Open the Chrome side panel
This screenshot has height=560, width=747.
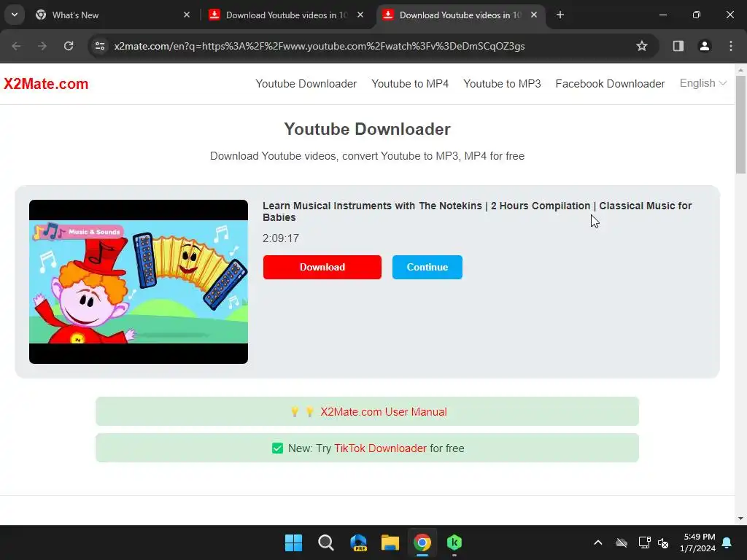(678, 46)
